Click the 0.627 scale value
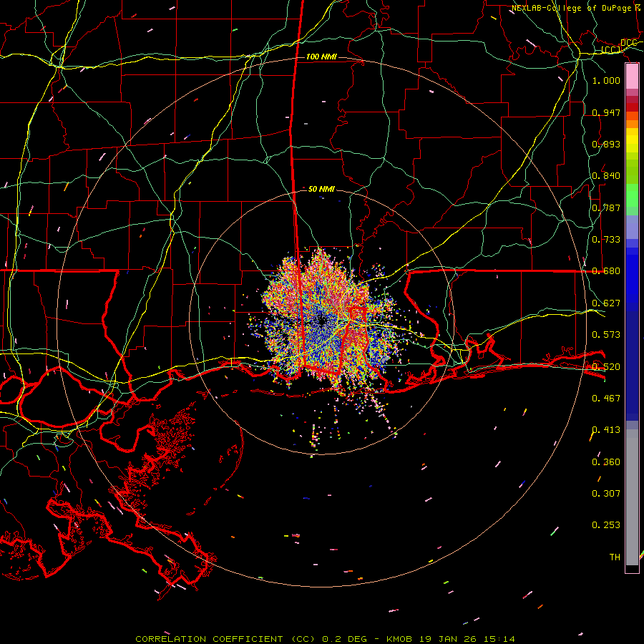Viewport: 644px width, 644px height. pyautogui.click(x=606, y=303)
